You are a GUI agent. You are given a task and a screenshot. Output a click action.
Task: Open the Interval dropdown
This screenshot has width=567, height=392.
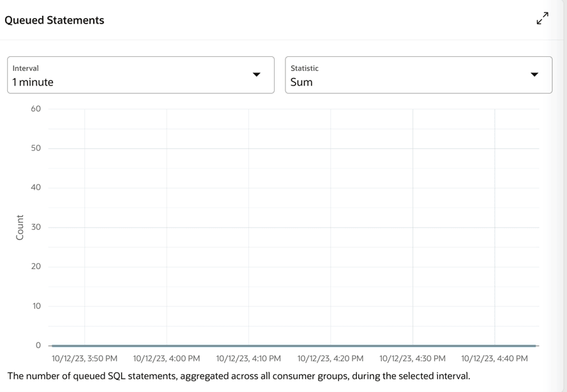tap(140, 75)
